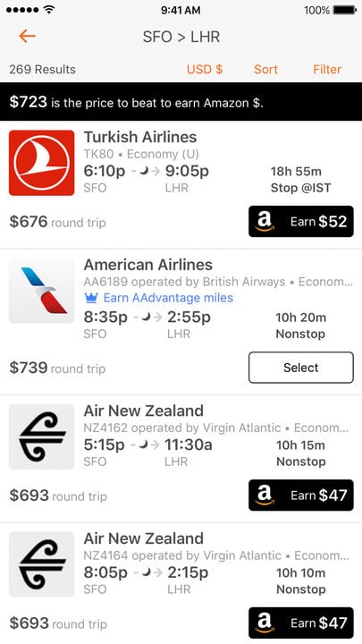Tap Earn $47 for flight NZ4162
362x644 pixels.
301,496
